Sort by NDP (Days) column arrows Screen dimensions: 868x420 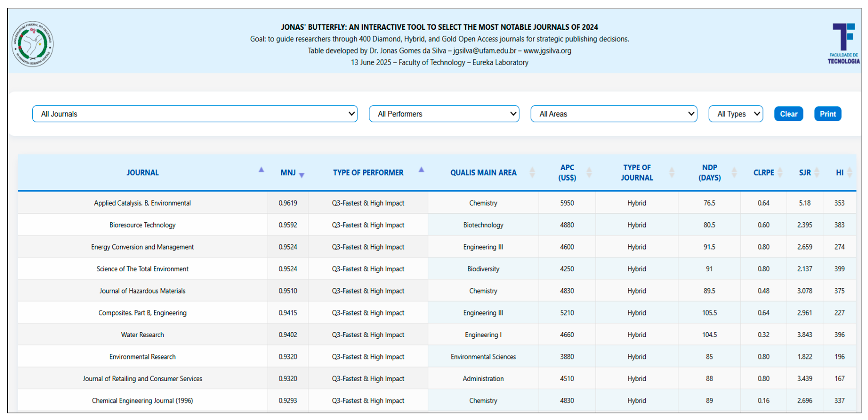pyautogui.click(x=734, y=172)
